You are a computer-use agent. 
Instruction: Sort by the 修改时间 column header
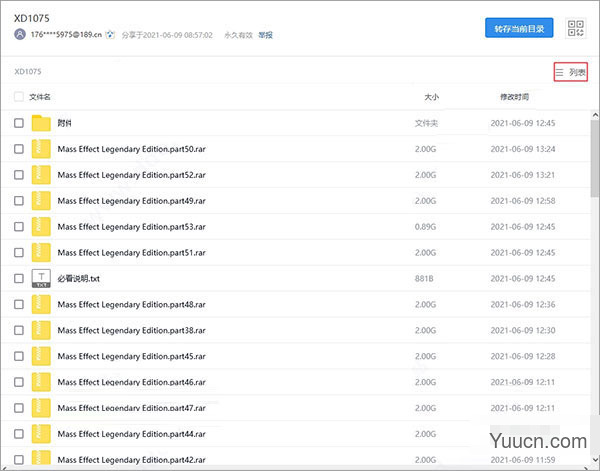click(x=516, y=97)
